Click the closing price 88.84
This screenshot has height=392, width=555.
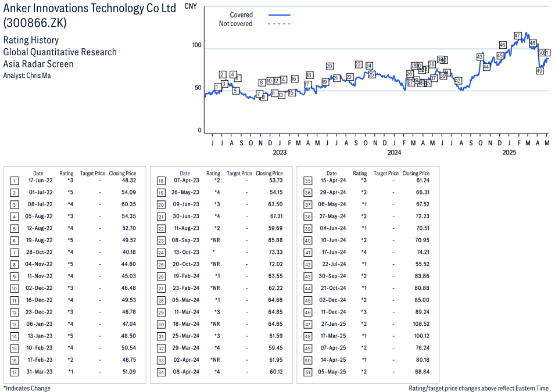[422, 372]
